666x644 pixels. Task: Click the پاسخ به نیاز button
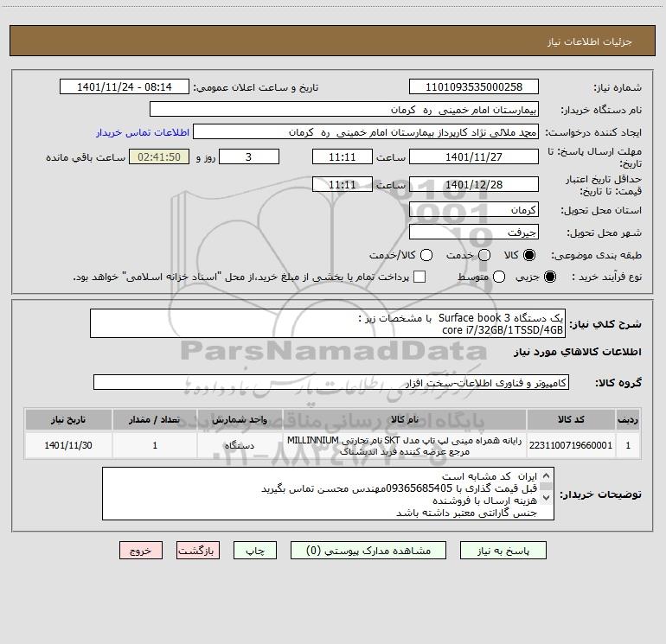pos(503,551)
